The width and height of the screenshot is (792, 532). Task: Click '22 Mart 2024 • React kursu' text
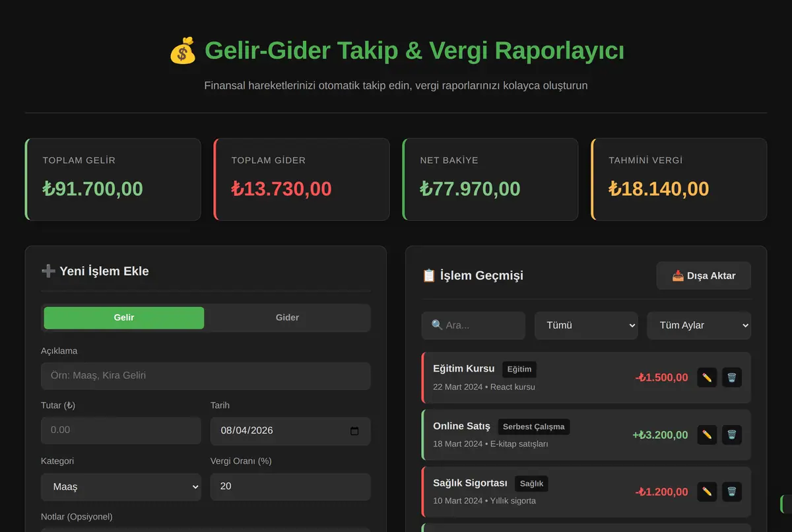(484, 387)
